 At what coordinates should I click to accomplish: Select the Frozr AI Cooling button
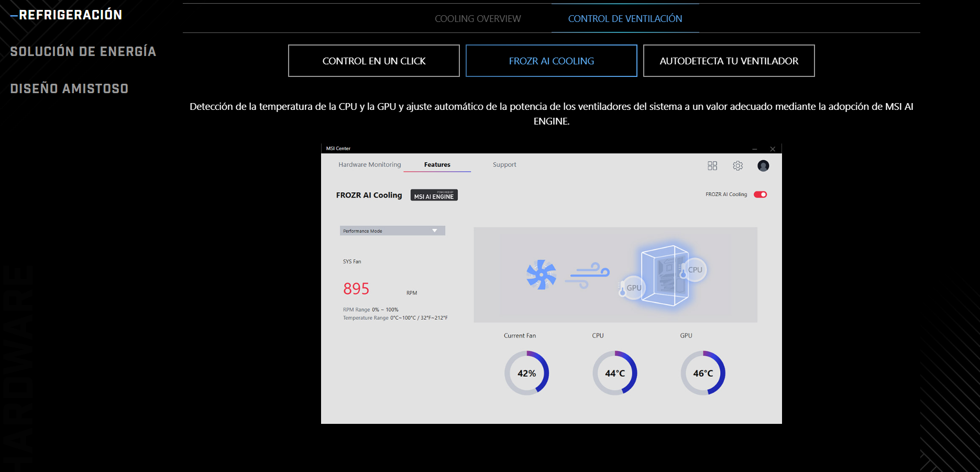pyautogui.click(x=552, y=61)
